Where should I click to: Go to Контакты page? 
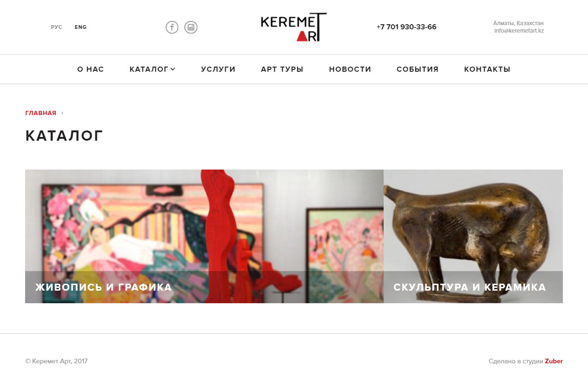coord(487,69)
